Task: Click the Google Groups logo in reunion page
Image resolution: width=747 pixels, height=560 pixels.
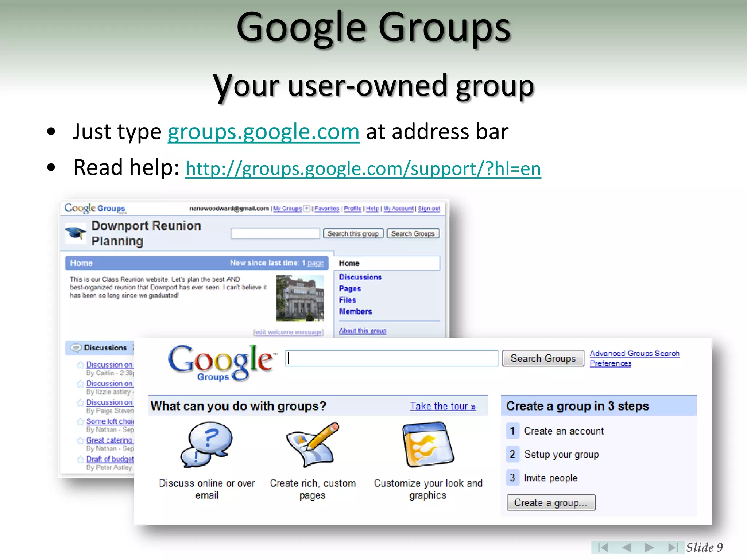Action: [x=95, y=208]
